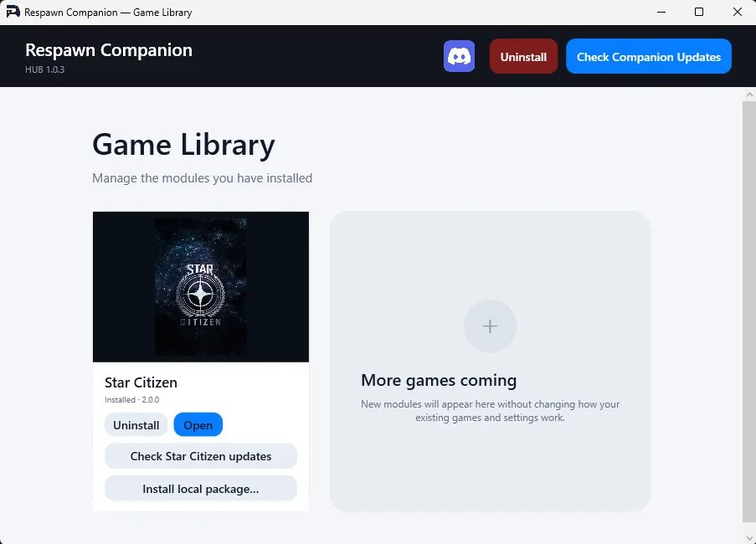This screenshot has height=544, width=756.
Task: Open the Star Citizen module
Action: click(198, 425)
